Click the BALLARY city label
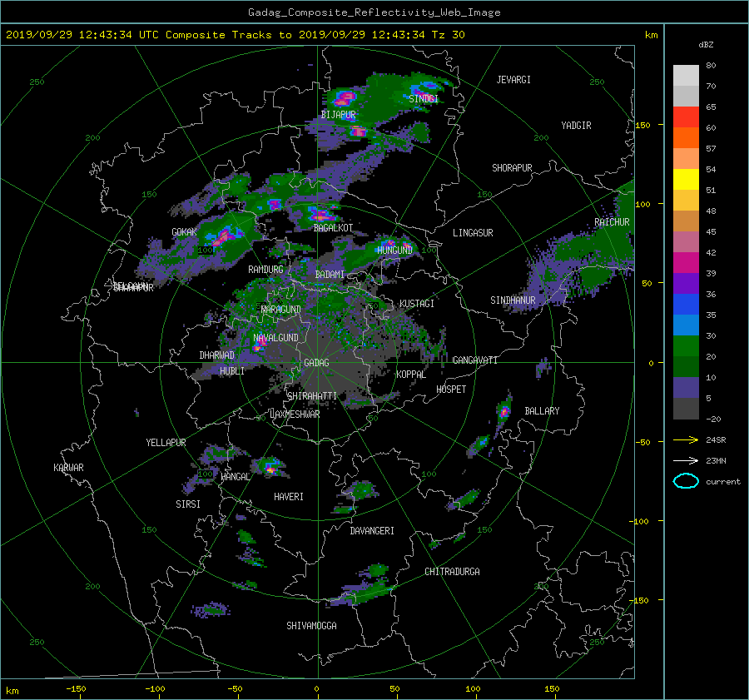Image resolution: width=749 pixels, height=700 pixels. [x=542, y=411]
